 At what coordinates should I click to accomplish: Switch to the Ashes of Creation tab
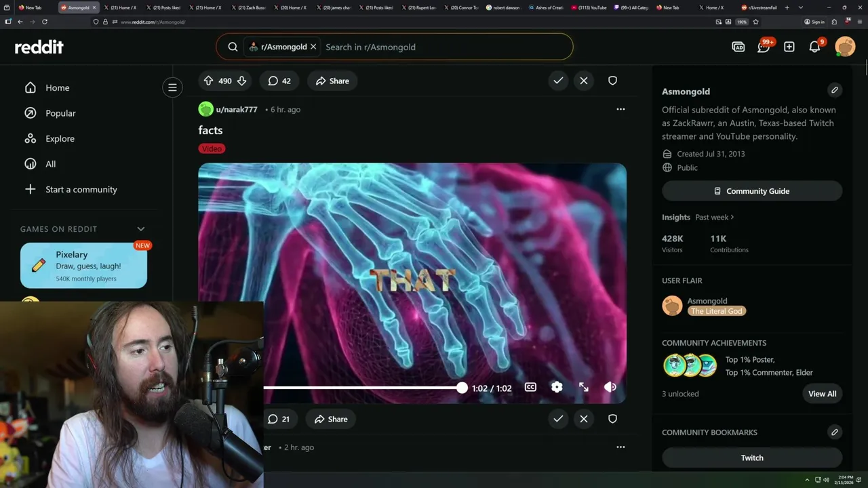(x=546, y=7)
